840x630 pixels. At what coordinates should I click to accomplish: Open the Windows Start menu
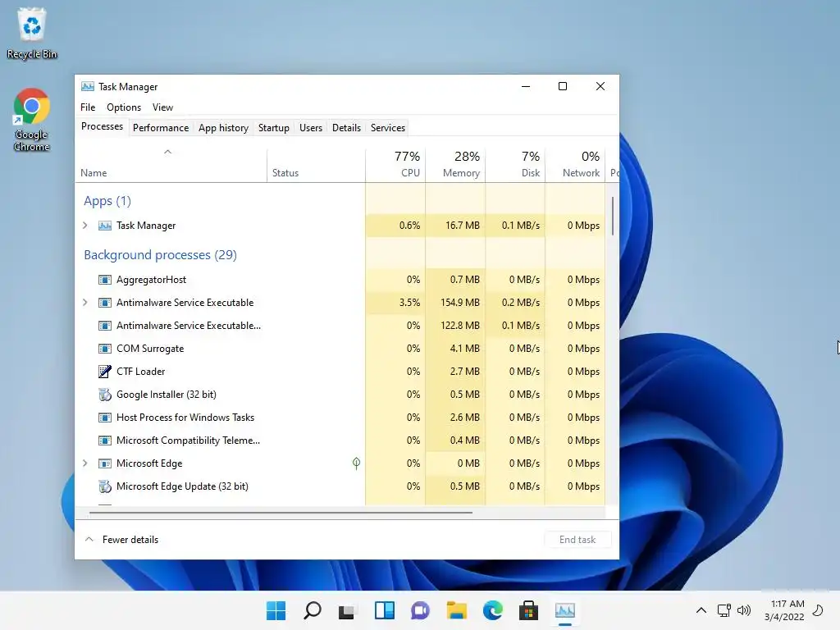(276, 610)
